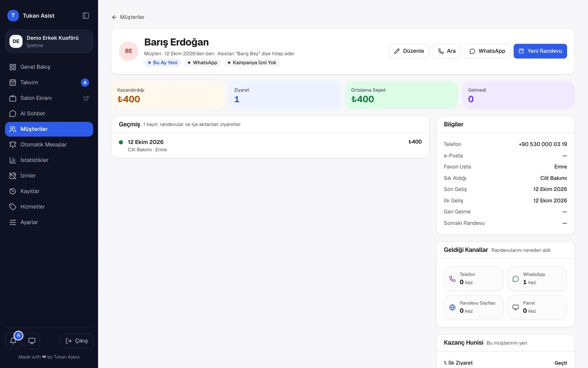588x368 pixels.
Task: Open Salon Ekranı external link icon
Action: pos(86,98)
